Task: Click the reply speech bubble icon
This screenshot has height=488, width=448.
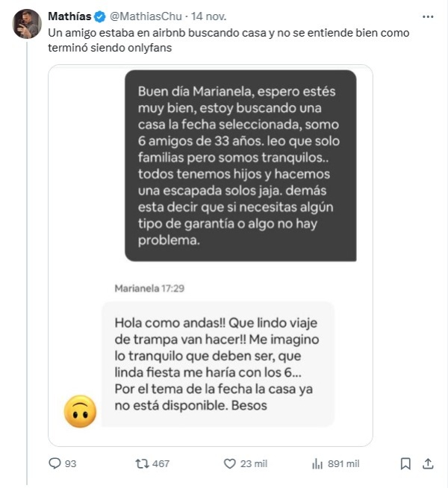Action: pyautogui.click(x=55, y=463)
